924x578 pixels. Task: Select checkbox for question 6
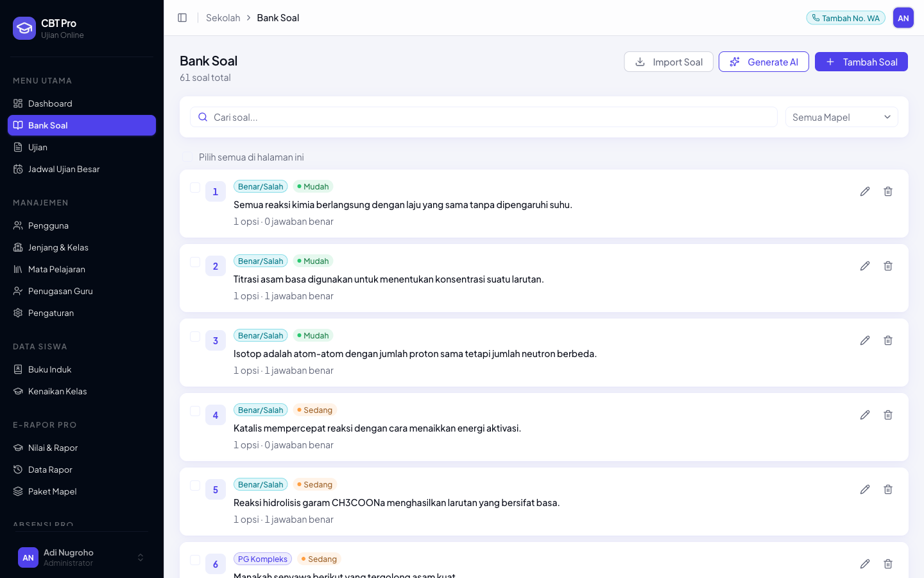point(195,560)
